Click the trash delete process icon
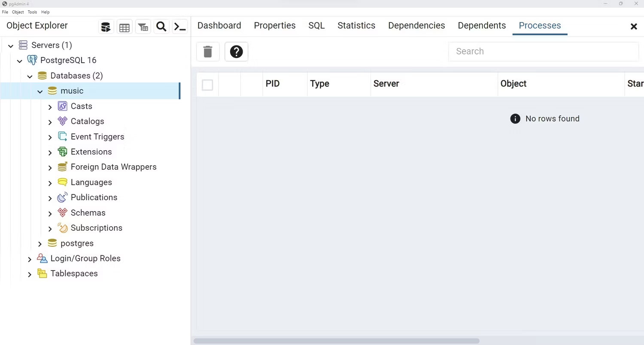This screenshot has height=345, width=644. tap(208, 52)
